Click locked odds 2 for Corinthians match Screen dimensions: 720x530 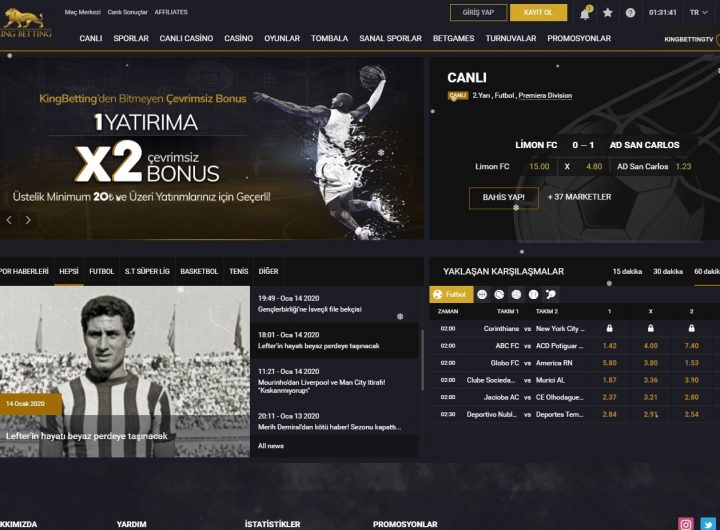pos(692,328)
